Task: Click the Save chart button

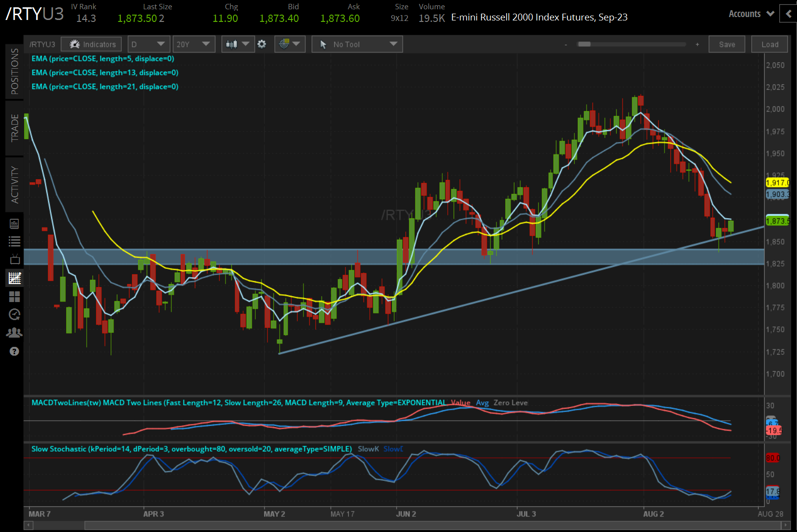Action: tap(727, 44)
